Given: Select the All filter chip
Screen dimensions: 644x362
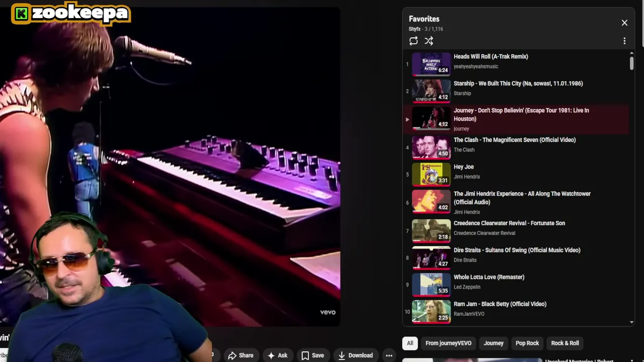Looking at the screenshot, I should coord(410,343).
